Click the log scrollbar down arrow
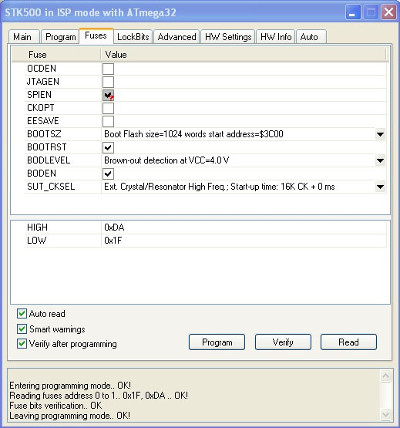The image size is (400, 428). tap(386, 415)
